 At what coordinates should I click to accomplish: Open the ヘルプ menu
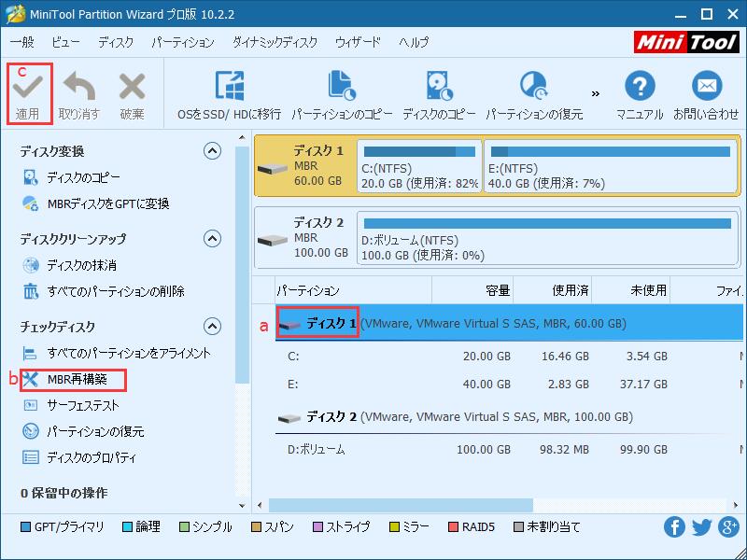(414, 42)
